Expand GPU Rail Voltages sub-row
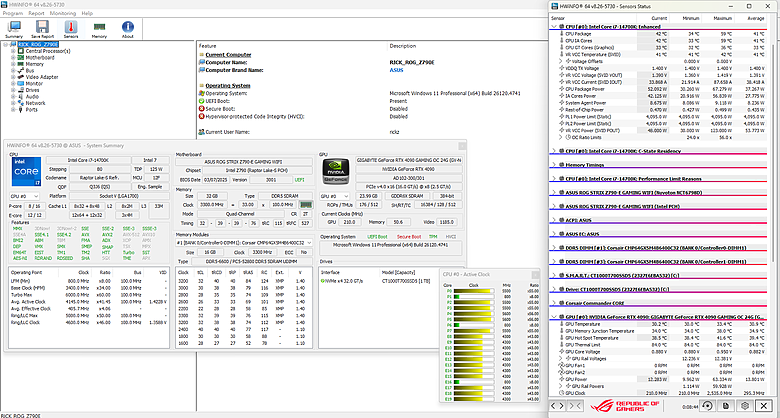Image resolution: width=780 pixels, height=418 pixels. pos(562,358)
